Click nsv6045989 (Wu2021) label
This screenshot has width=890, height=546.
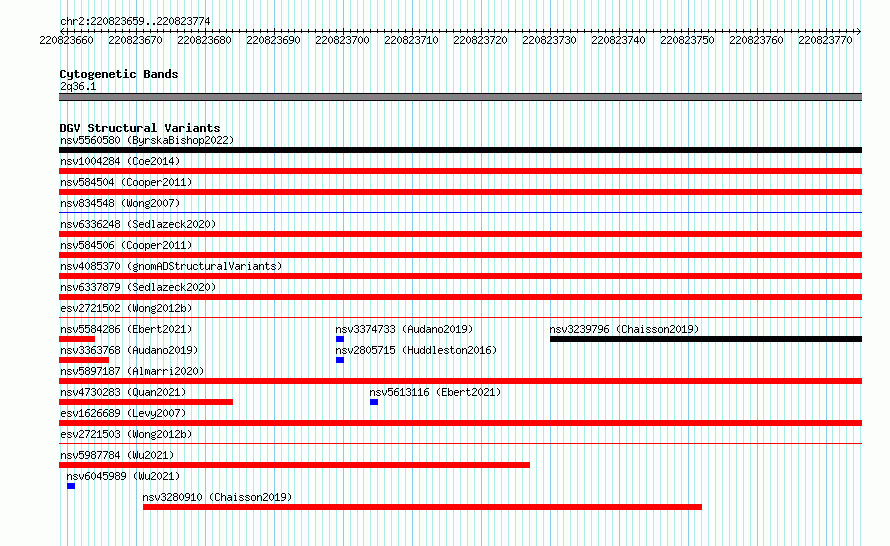tap(123, 476)
